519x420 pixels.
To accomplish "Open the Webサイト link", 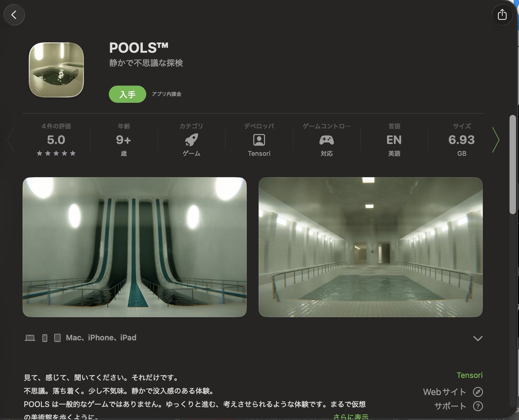I will pos(445,392).
